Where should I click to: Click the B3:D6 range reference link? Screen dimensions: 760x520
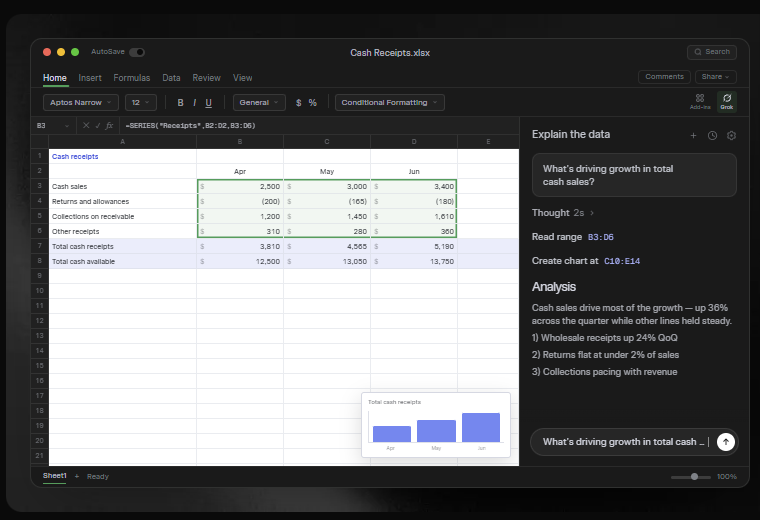601,237
